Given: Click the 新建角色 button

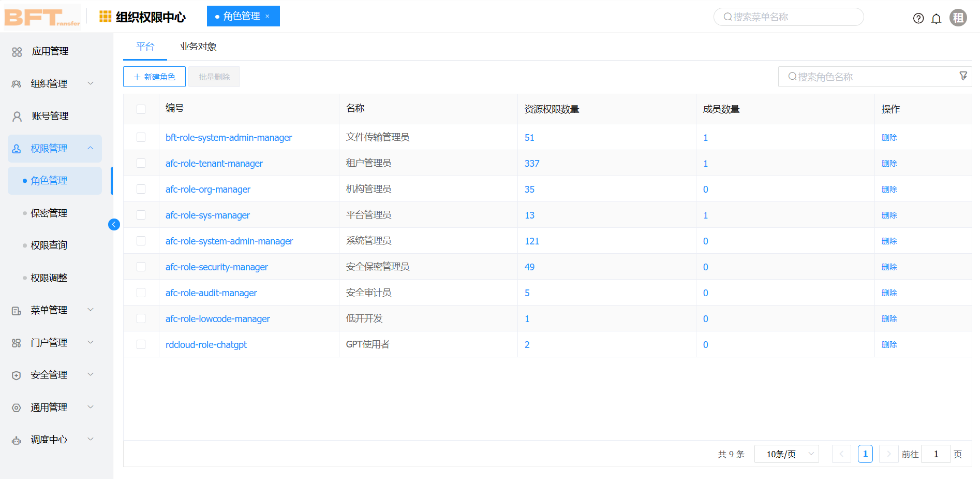Looking at the screenshot, I should coord(154,76).
